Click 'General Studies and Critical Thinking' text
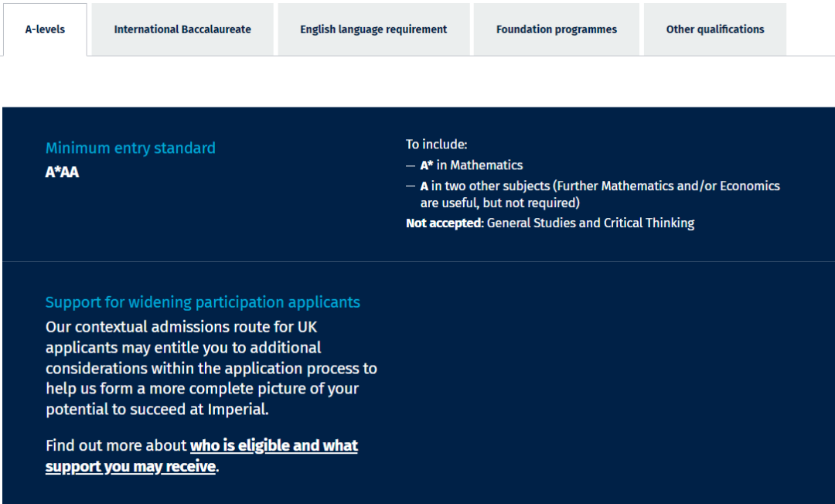This screenshot has height=504, width=835. (591, 223)
